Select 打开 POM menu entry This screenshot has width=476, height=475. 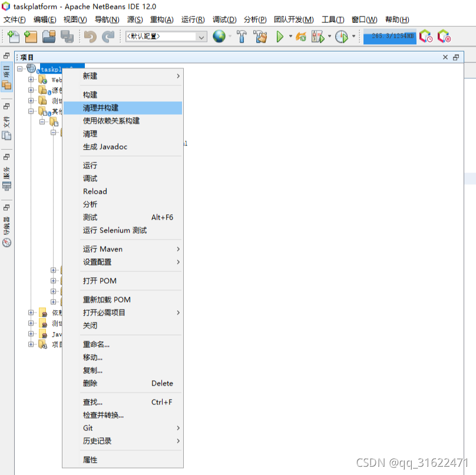(123, 281)
